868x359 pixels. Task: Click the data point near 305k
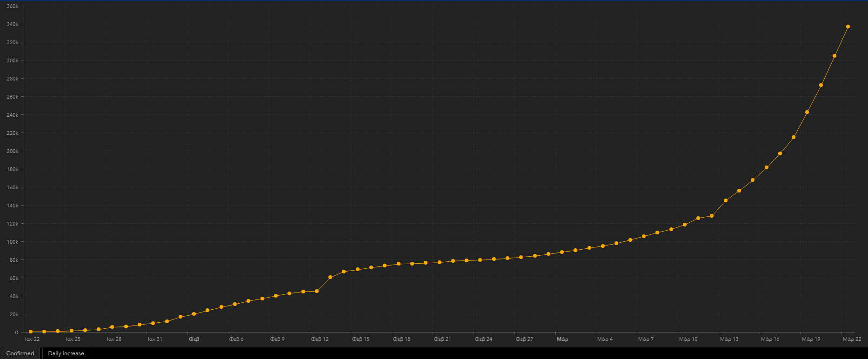pos(834,56)
